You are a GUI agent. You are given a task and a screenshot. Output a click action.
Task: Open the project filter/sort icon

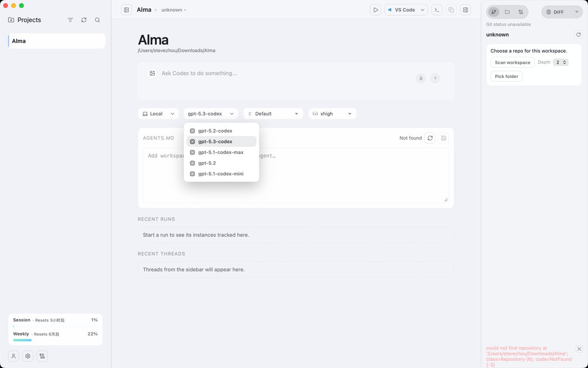(x=71, y=20)
